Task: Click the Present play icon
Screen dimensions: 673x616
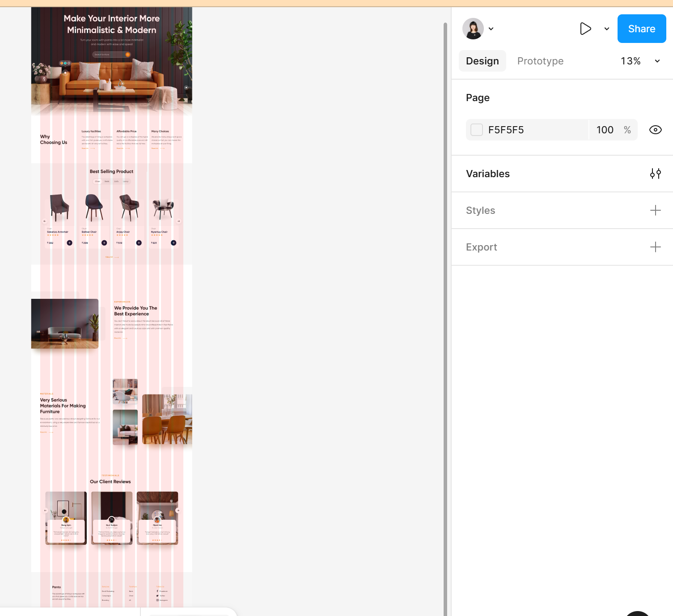Action: [585, 29]
